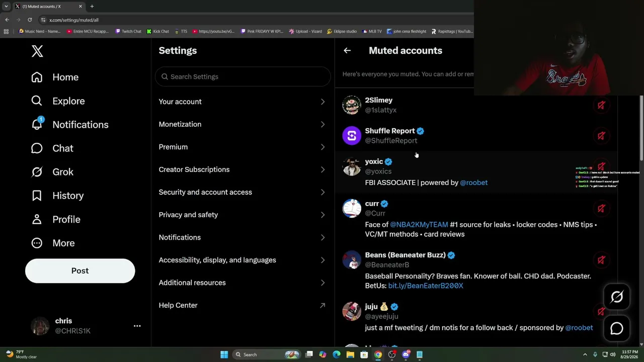Open the weather widget on the taskbar
Image resolution: width=644 pixels, height=362 pixels.
[20, 354]
